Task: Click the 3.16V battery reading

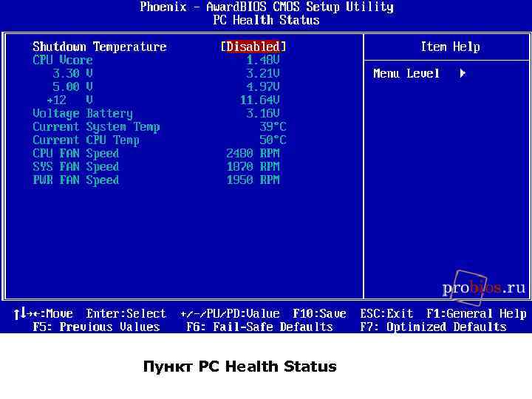Action: [x=263, y=113]
